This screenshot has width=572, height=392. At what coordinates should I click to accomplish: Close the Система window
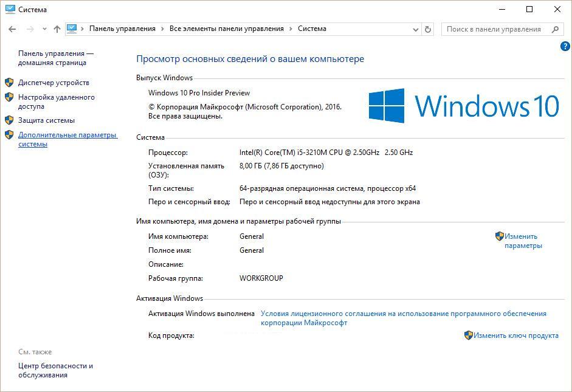click(557, 10)
